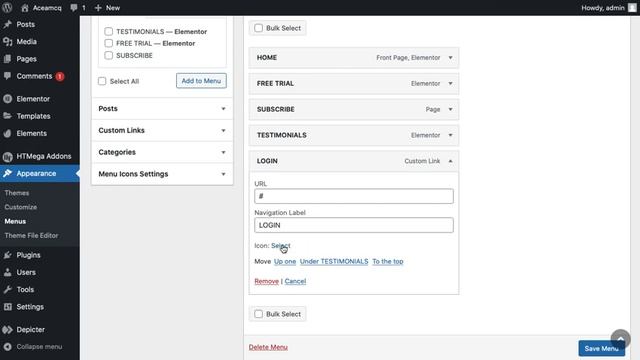Open the Plugins menu label
The height and width of the screenshot is (360, 640).
pos(29,255)
